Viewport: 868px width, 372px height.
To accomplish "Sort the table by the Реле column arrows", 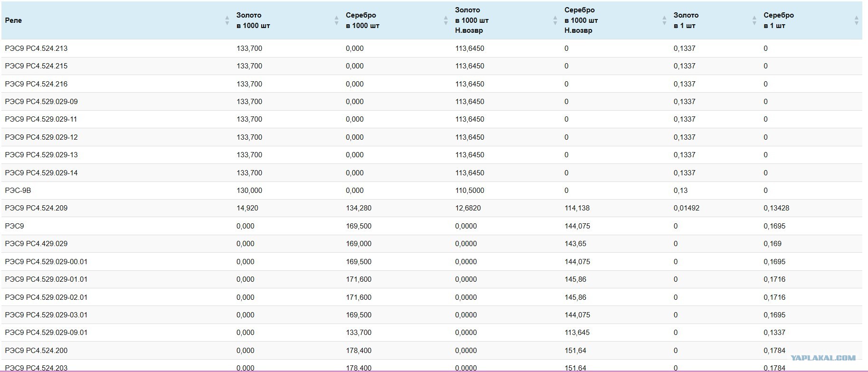I will [227, 20].
